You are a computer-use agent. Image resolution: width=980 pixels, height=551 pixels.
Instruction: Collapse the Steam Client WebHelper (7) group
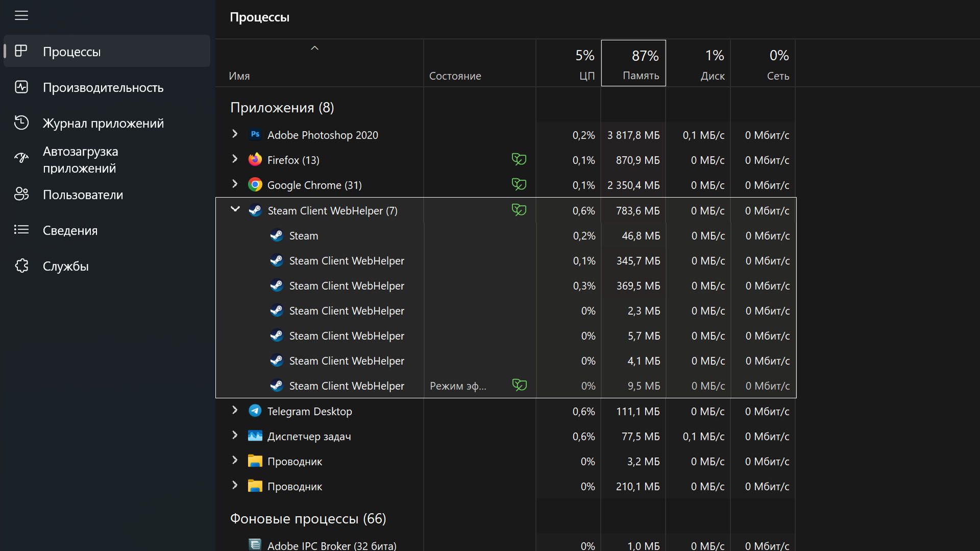click(235, 209)
